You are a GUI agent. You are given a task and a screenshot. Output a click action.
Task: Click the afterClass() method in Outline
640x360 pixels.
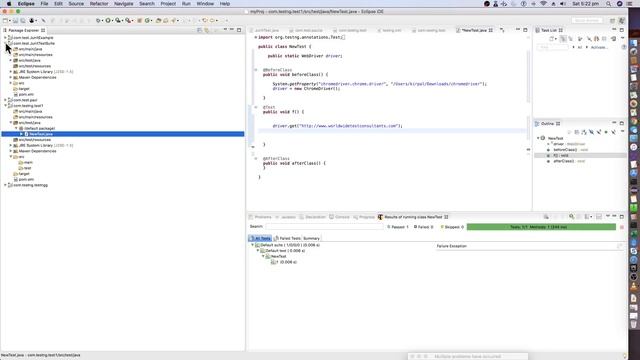pyautogui.click(x=563, y=161)
